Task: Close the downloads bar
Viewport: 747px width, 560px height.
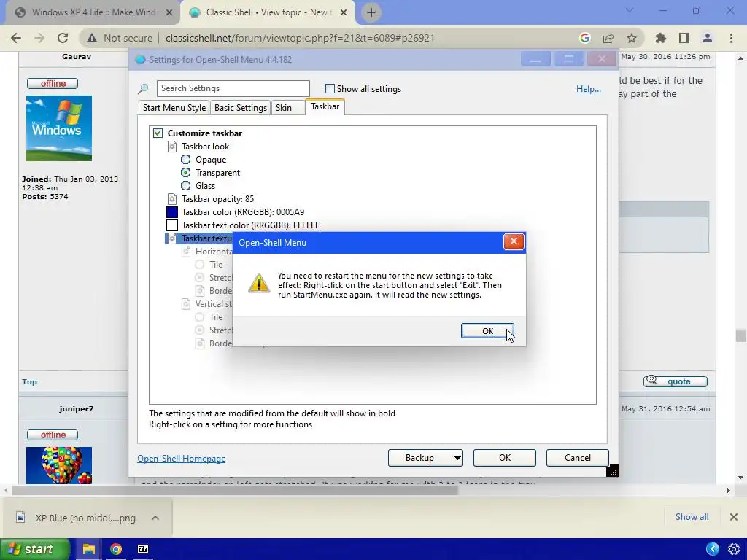Action: coord(734,517)
